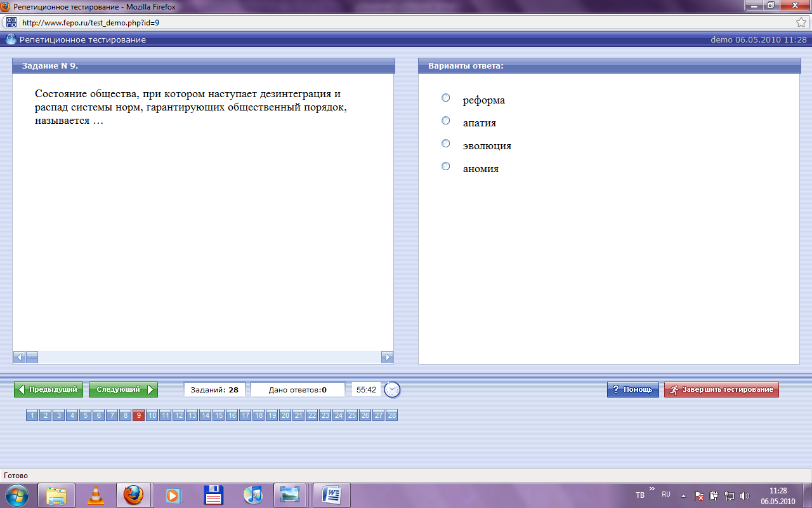
Task: Navigate to question 20
Action: pyautogui.click(x=285, y=415)
